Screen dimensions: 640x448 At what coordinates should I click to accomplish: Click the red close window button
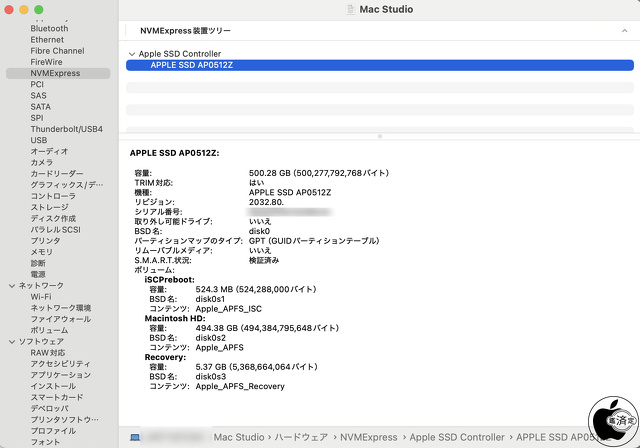pyautogui.click(x=10, y=9)
